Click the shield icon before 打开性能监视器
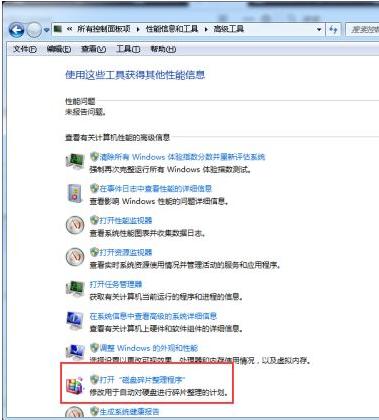The image size is (379, 420). [94, 220]
